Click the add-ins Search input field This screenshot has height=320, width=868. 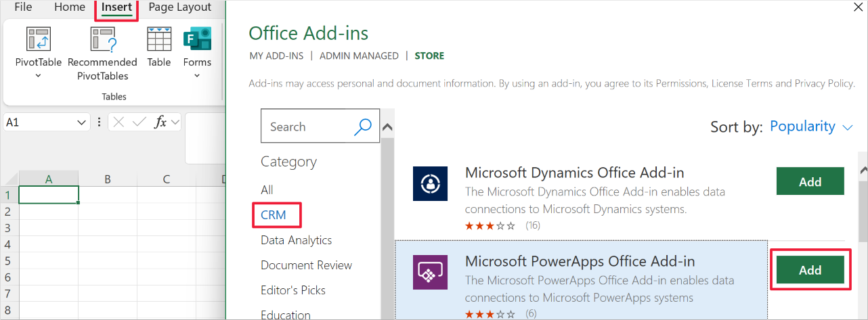[308, 127]
